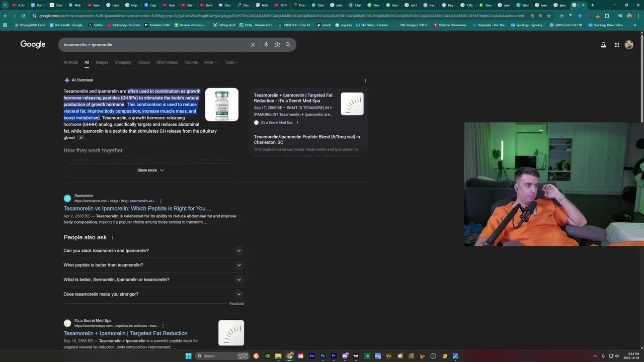Open Chrome three-dot menu
This screenshot has width=644, height=362.
click(x=638, y=16)
